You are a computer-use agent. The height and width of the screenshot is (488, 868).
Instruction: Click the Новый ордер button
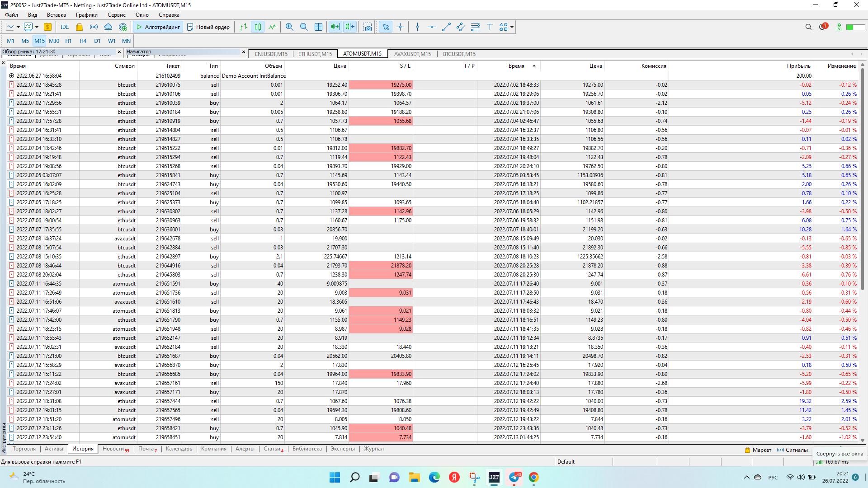(208, 27)
